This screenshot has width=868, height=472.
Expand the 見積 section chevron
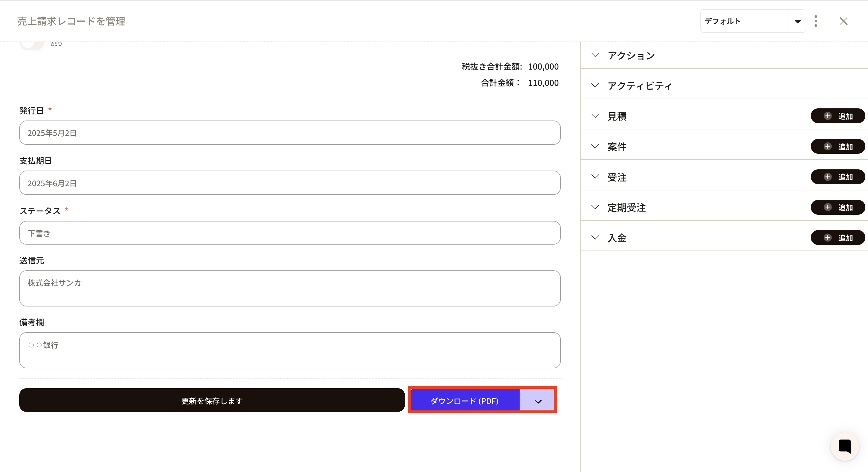[595, 116]
